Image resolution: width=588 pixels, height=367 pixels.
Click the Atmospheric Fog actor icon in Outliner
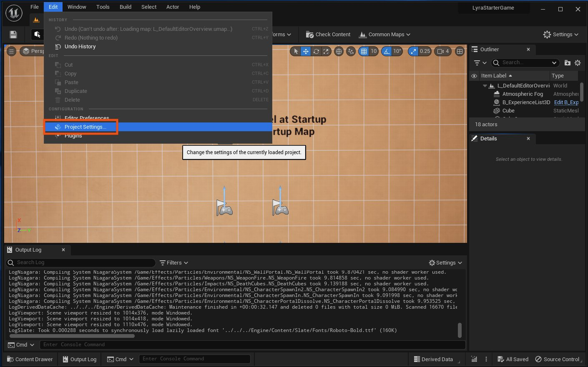click(x=497, y=94)
